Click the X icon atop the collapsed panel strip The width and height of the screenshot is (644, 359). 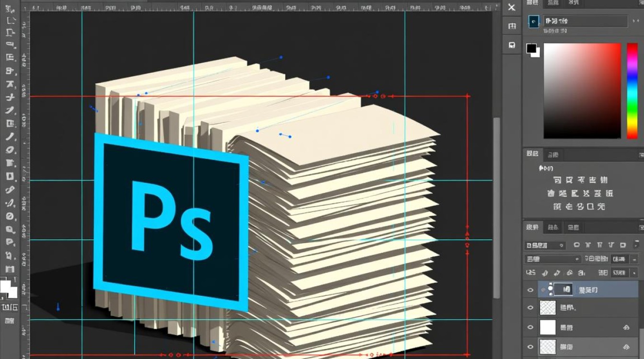(512, 7)
